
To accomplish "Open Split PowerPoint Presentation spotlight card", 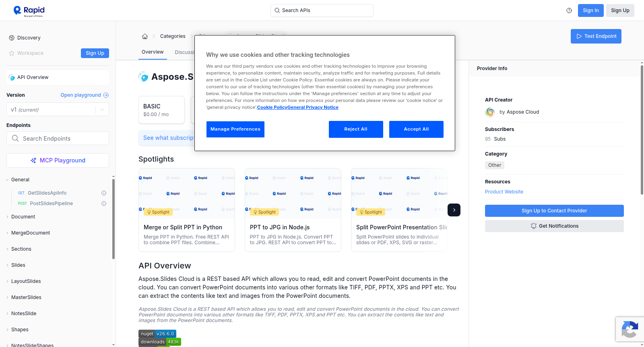I will (x=399, y=210).
